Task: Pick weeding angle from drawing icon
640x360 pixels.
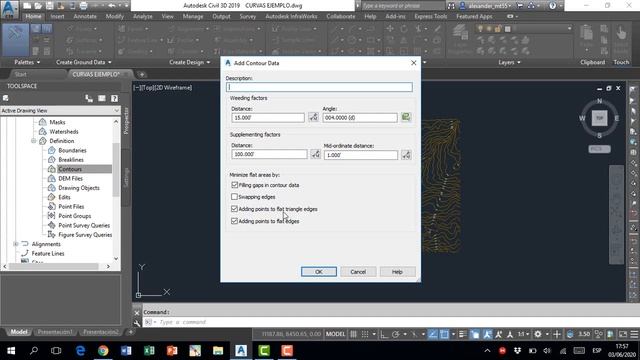Action: [406, 117]
